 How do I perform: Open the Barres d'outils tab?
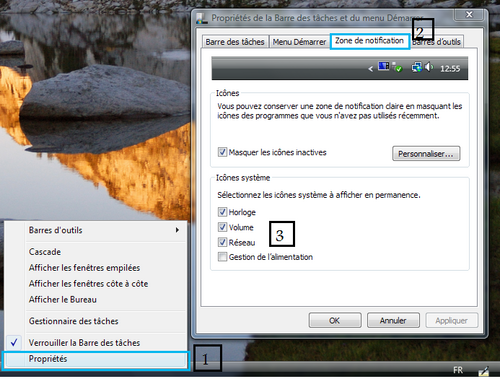pos(437,42)
